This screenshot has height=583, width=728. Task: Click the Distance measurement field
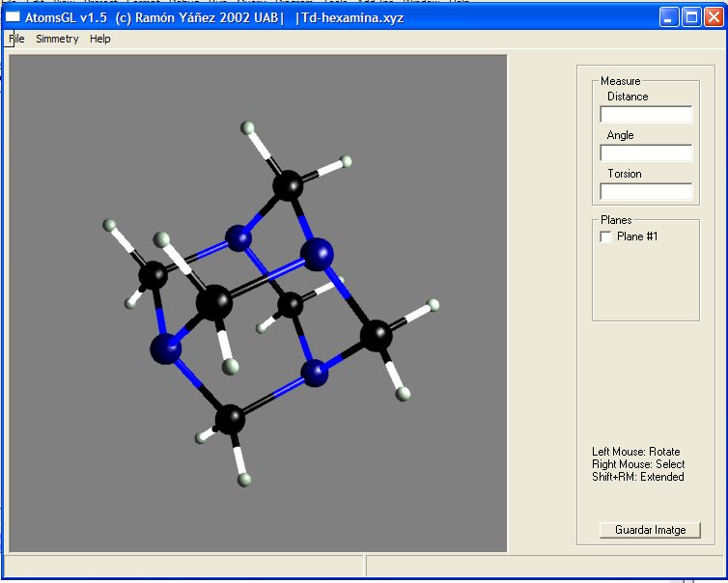[x=646, y=115]
